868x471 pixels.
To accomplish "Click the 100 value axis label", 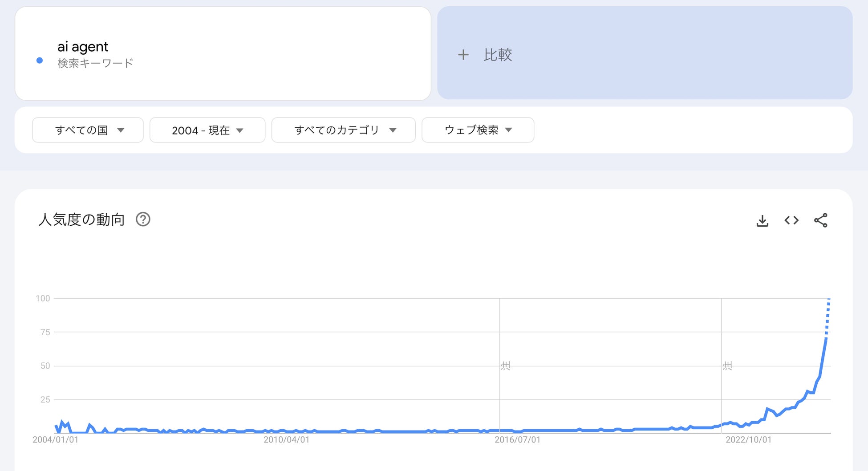I will click(x=43, y=298).
